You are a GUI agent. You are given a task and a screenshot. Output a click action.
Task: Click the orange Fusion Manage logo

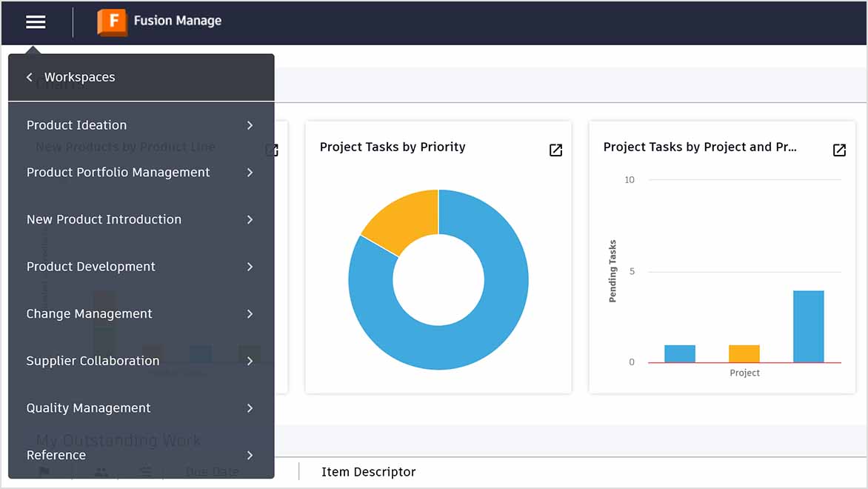coord(111,22)
